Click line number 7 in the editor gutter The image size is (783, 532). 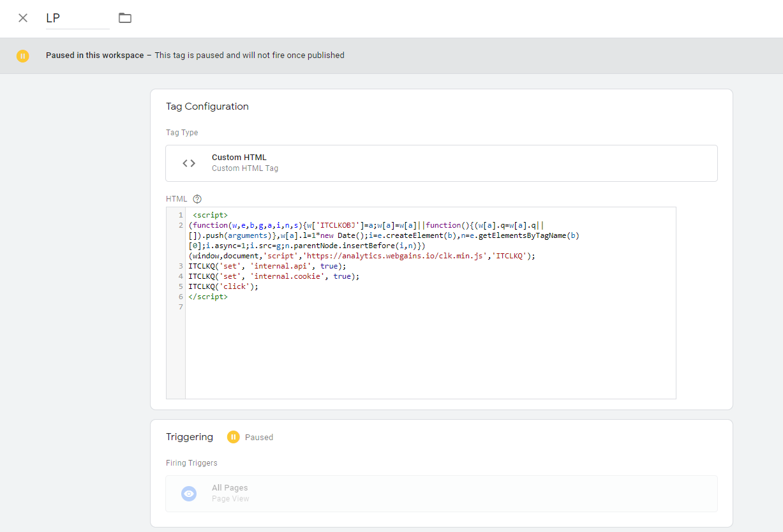point(181,307)
